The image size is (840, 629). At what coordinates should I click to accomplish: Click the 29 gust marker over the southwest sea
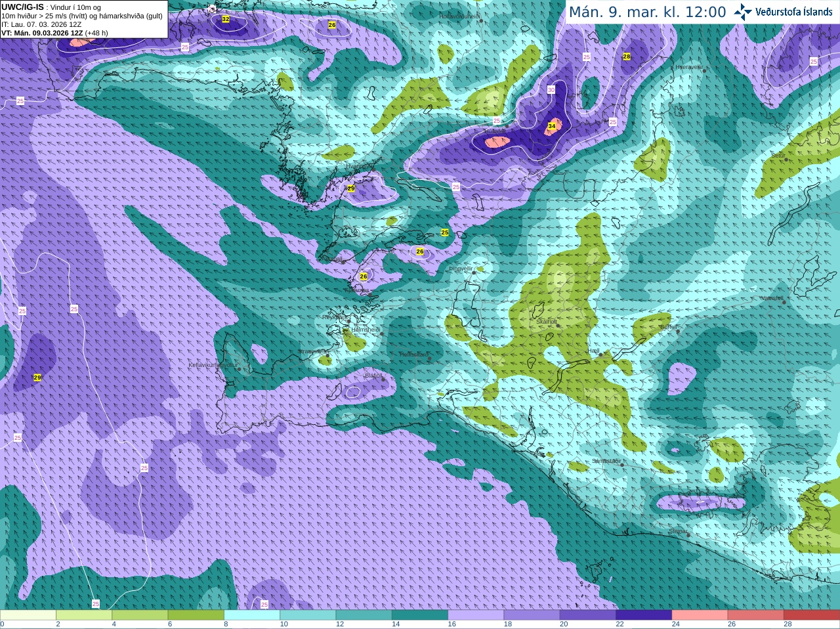[x=37, y=378]
